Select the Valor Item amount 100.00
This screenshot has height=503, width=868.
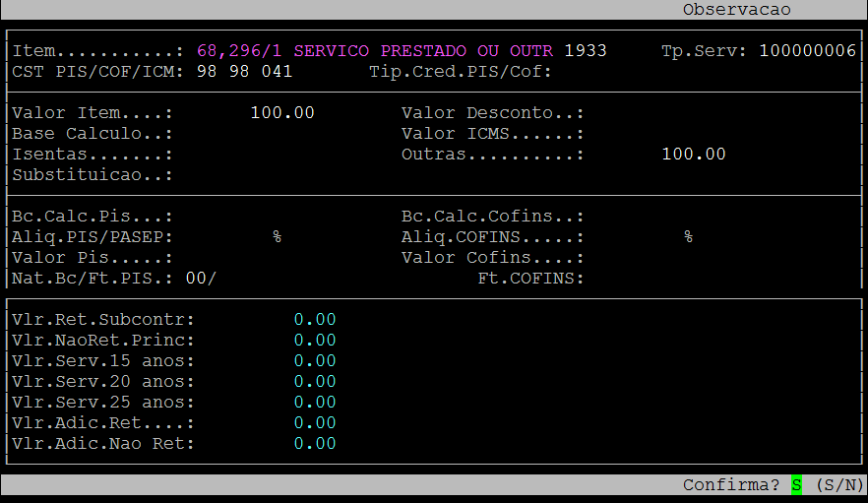click(281, 113)
